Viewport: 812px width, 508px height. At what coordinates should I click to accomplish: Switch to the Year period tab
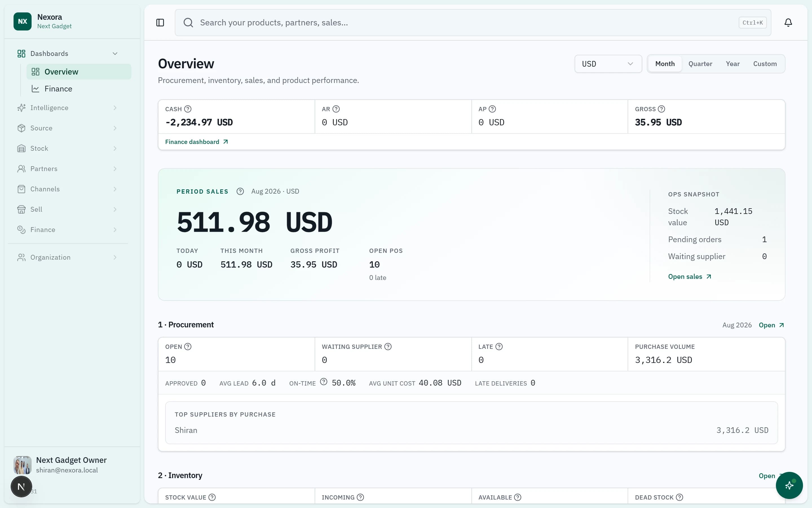[x=732, y=64]
